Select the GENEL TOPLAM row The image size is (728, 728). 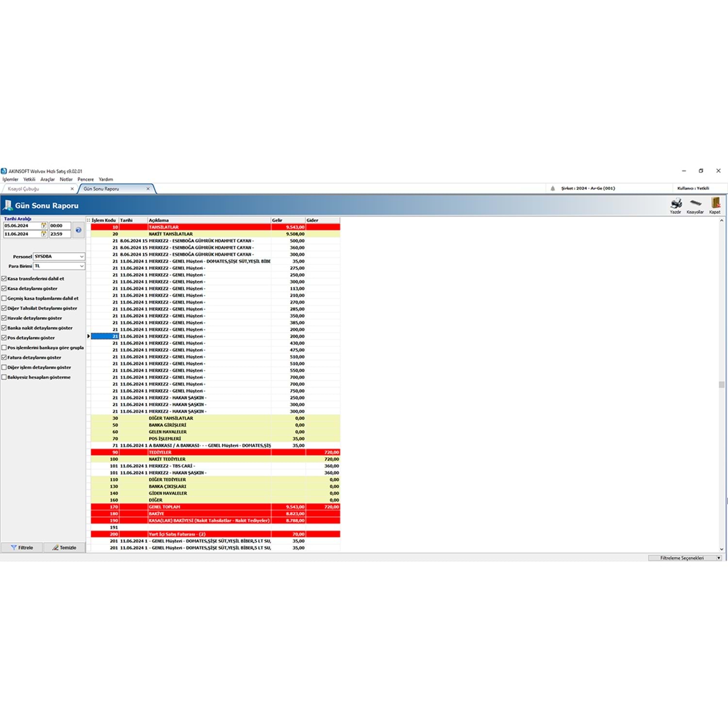point(215,507)
